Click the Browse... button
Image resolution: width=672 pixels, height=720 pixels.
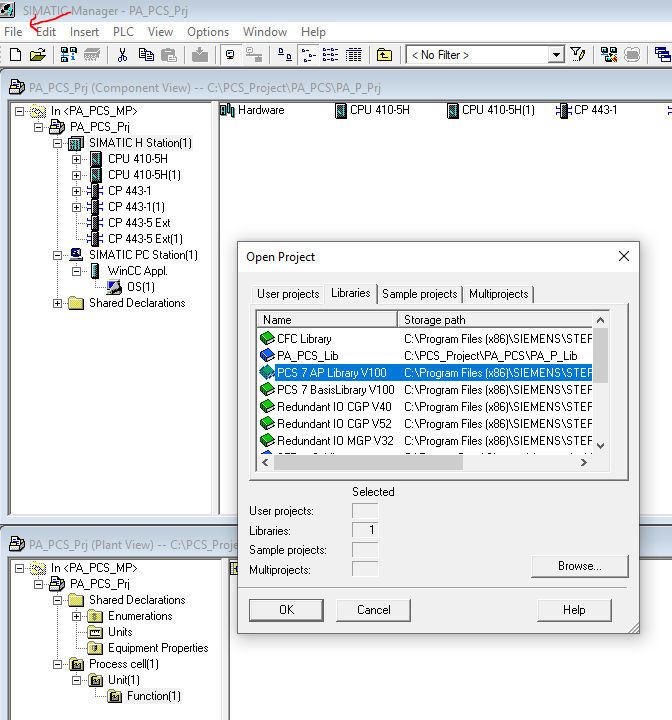coord(580,566)
